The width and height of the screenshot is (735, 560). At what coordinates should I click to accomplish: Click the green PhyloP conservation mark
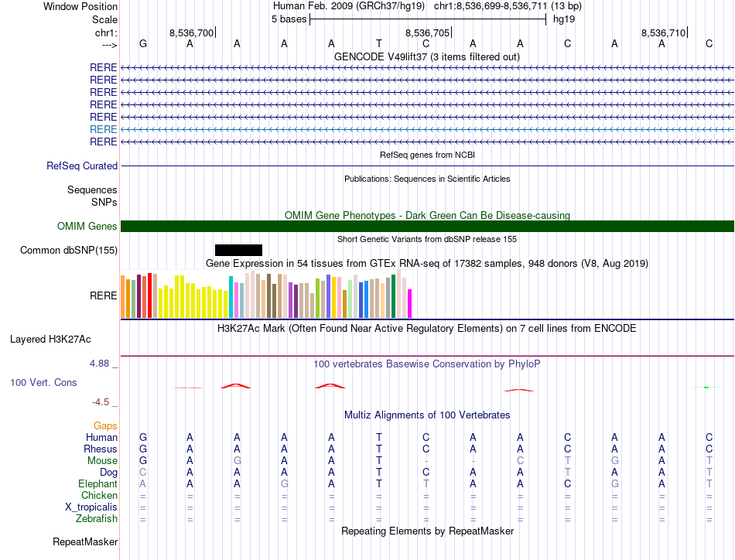[x=706, y=387]
